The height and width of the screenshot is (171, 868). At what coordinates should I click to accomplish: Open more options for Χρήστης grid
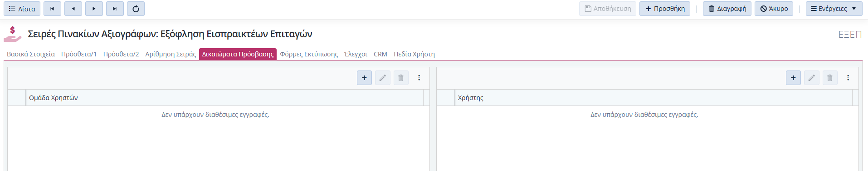tap(848, 78)
